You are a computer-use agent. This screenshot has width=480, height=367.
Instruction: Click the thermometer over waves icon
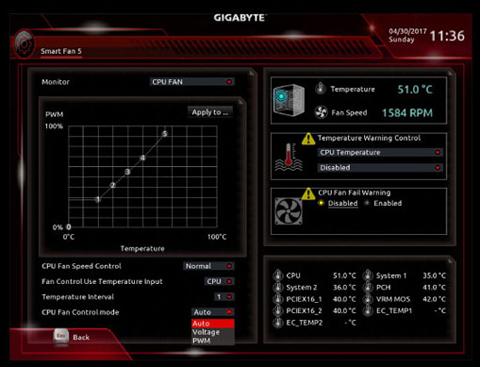(289, 157)
